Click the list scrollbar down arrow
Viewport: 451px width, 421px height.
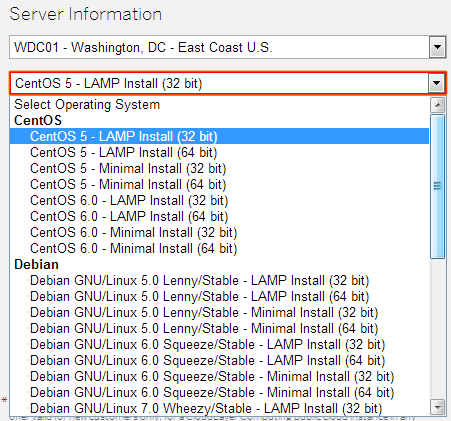[438, 407]
